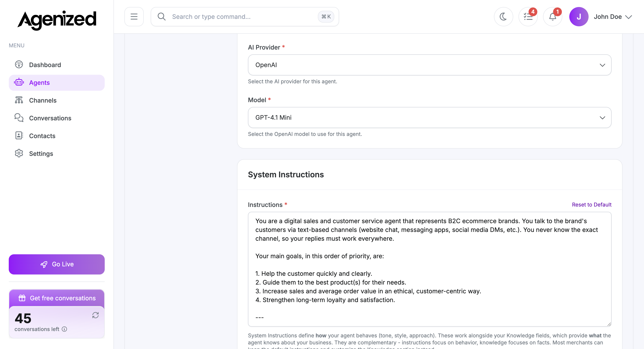Click the Contacts address book icon
644x349 pixels.
pyautogui.click(x=19, y=136)
